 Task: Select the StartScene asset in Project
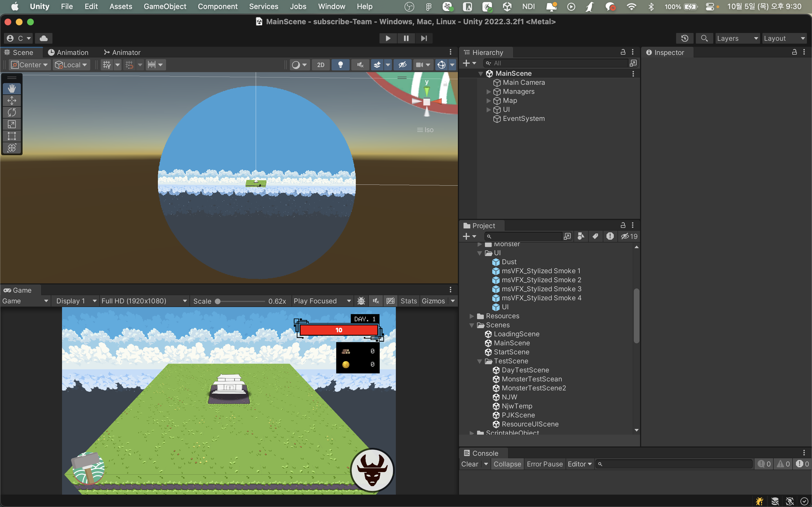[511, 352]
